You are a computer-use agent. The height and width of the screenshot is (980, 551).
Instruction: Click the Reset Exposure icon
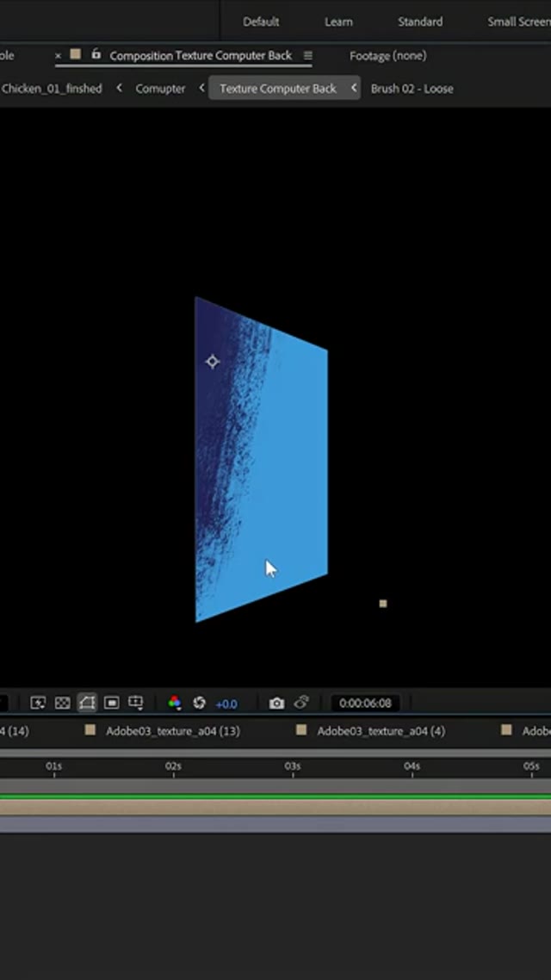(x=199, y=703)
